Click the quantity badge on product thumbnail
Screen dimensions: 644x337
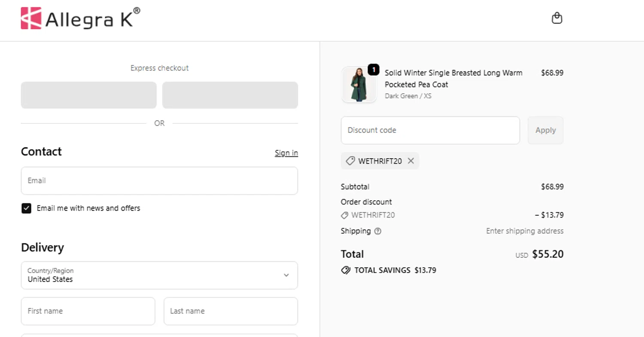pyautogui.click(x=374, y=70)
